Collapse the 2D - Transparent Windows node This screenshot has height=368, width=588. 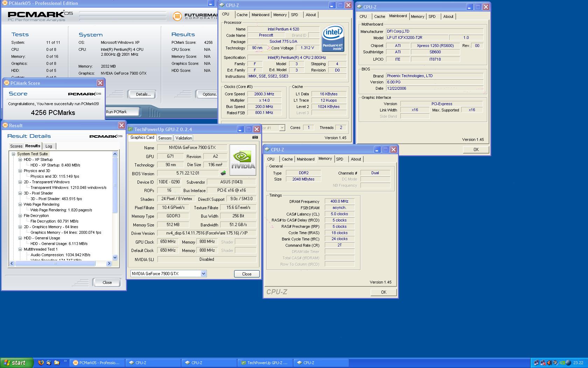20,182
